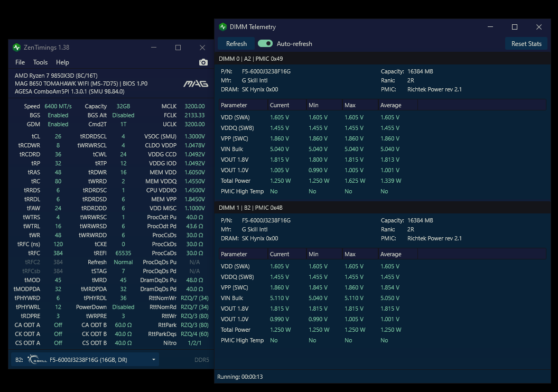Viewport: 558px width, 392px height.
Task: Click the UCLK value 3200.00
Action: click(194, 124)
